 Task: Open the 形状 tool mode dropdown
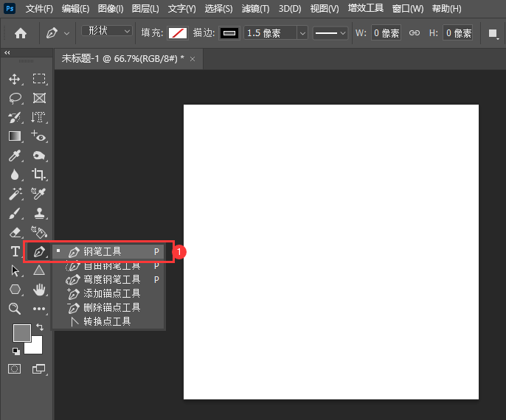point(107,31)
